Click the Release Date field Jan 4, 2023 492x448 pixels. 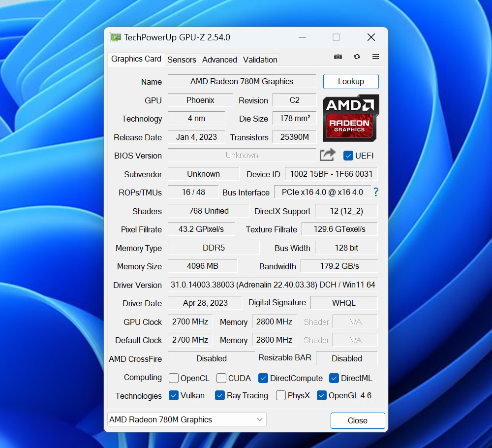click(x=196, y=137)
